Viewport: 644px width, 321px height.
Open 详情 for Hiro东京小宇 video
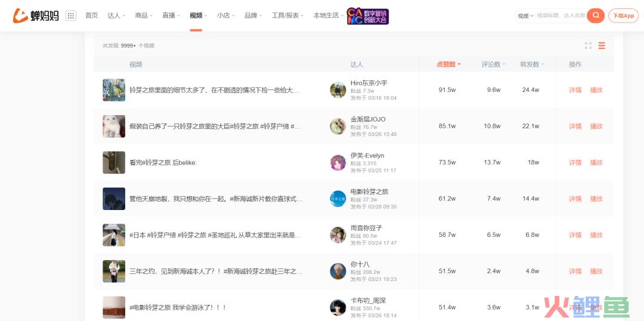575,90
